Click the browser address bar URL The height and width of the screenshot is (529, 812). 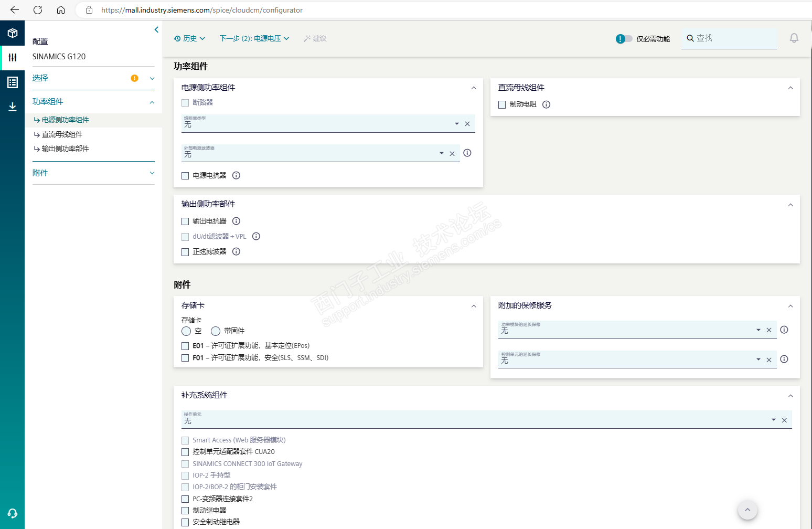point(202,10)
